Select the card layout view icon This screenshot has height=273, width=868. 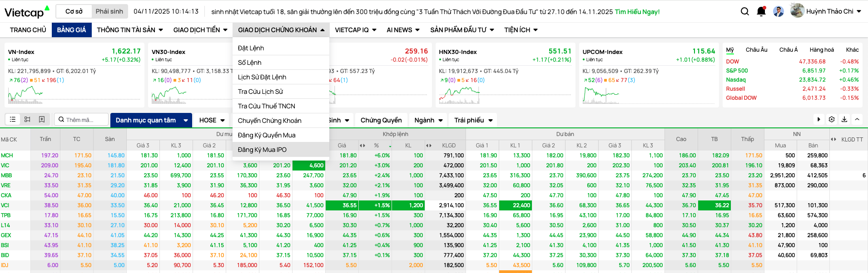pyautogui.click(x=27, y=120)
